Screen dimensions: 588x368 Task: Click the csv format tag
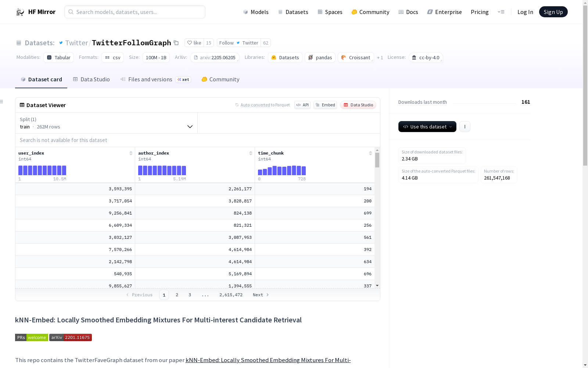click(x=113, y=57)
